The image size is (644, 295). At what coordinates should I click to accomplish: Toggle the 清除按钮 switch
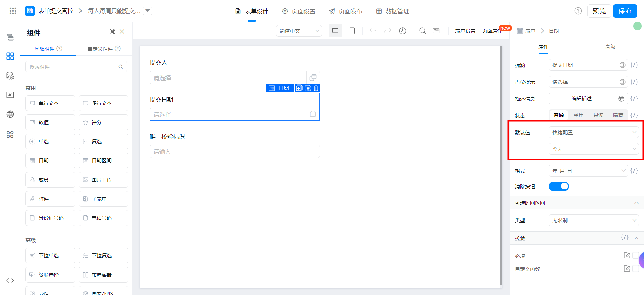point(558,186)
